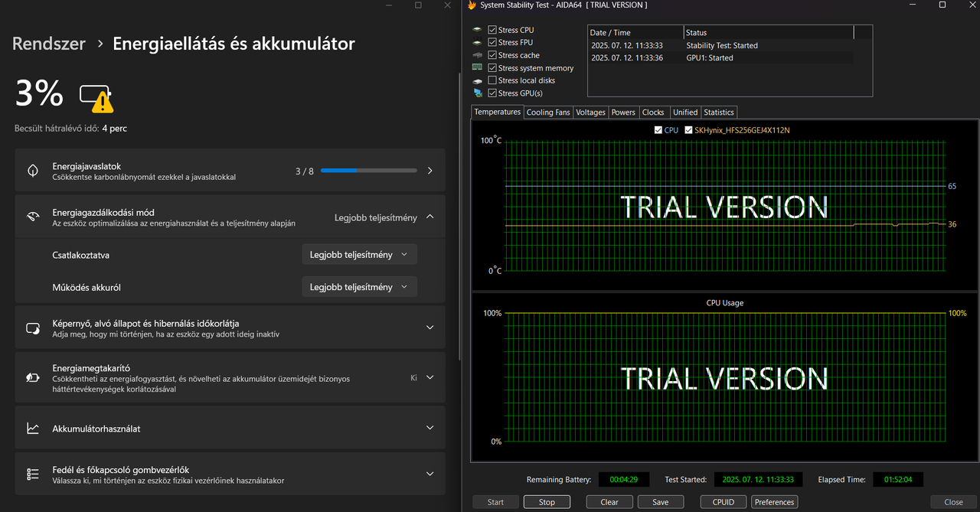Click the Clear button
The image size is (980, 512).
[609, 502]
